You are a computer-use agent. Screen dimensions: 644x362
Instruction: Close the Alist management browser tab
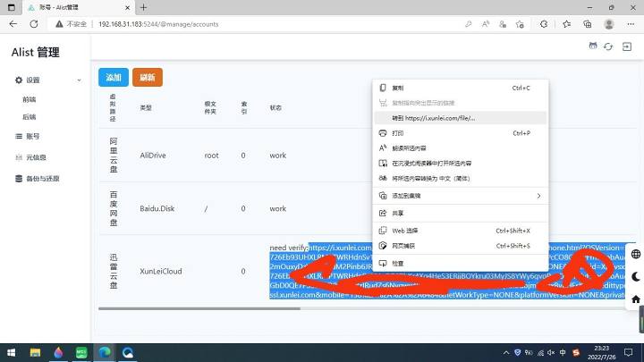[x=127, y=7]
